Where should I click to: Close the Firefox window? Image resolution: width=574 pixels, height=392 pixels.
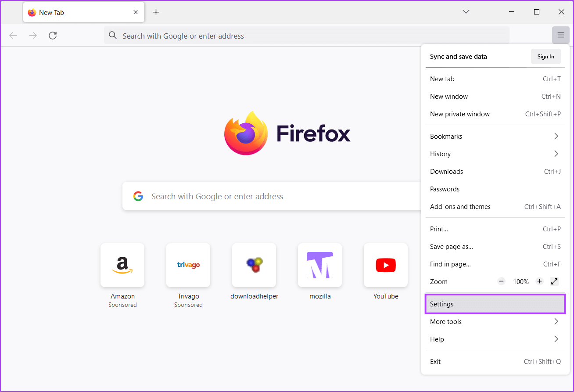pyautogui.click(x=561, y=12)
